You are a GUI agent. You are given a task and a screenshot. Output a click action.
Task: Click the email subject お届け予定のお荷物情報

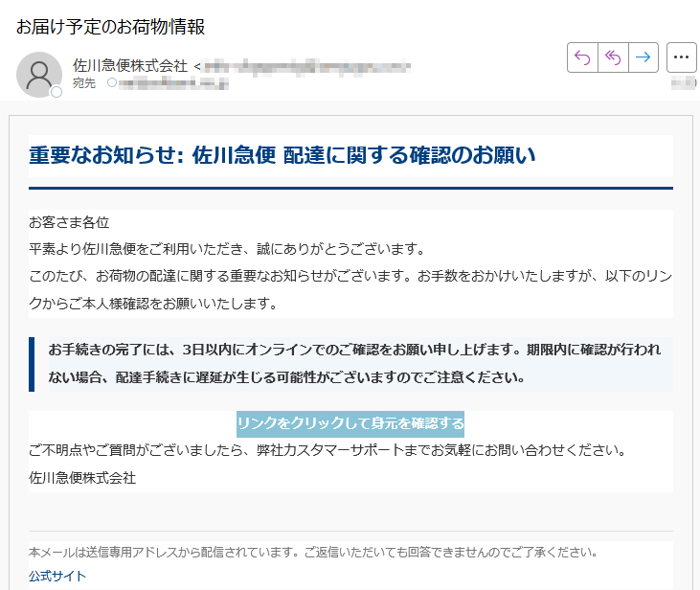(x=111, y=27)
